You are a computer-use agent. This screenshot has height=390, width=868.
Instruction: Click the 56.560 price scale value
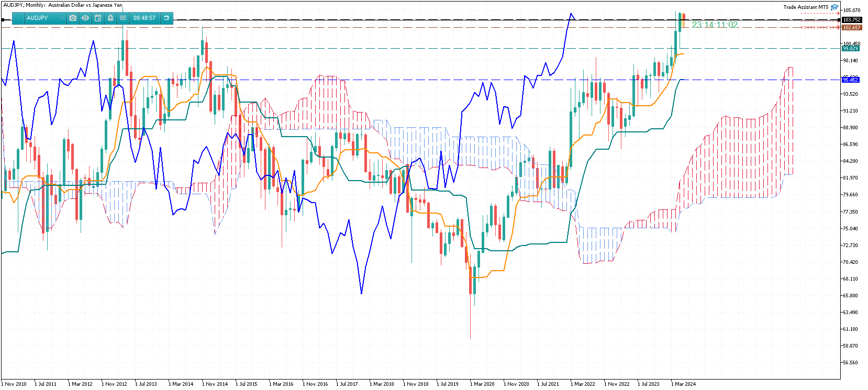(x=850, y=362)
